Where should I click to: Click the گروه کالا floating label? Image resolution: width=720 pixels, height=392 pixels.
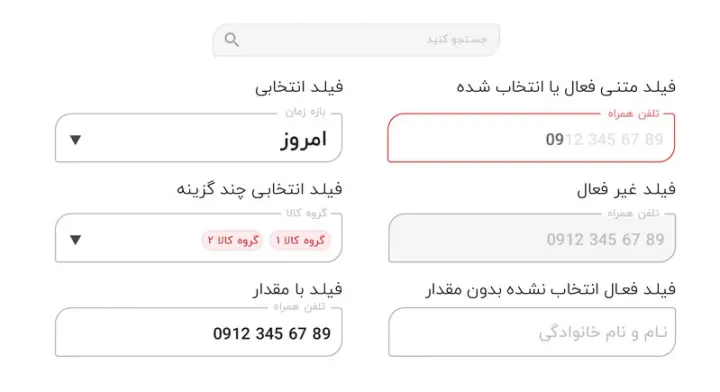[306, 213]
